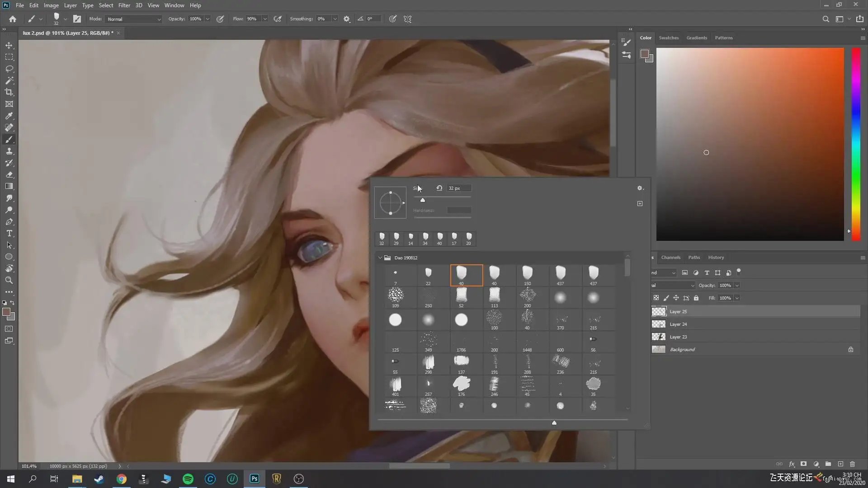Image resolution: width=868 pixels, height=488 pixels.
Task: Open the Filter menu
Action: coord(124,5)
